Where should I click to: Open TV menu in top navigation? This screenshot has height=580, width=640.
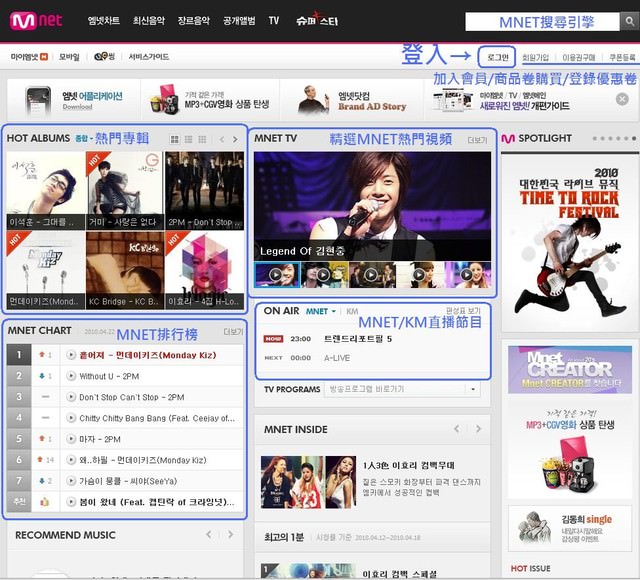coord(274,21)
